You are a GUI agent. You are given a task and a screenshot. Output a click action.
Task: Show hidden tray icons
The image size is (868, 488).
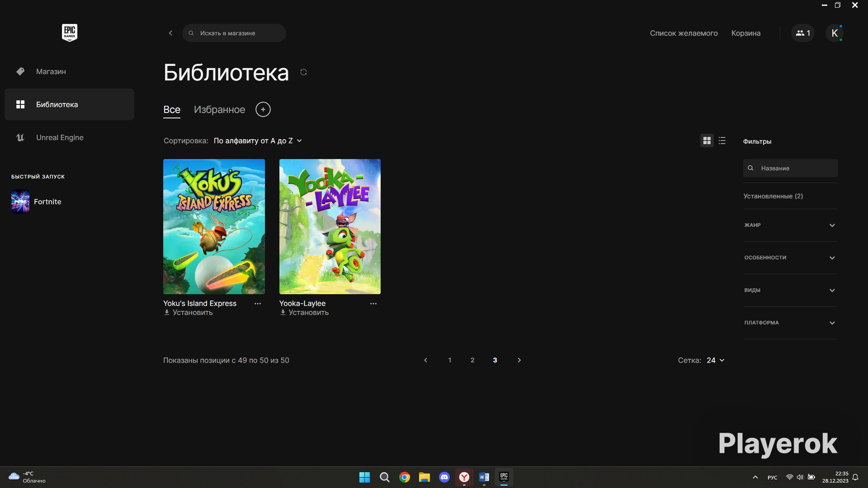click(755, 477)
